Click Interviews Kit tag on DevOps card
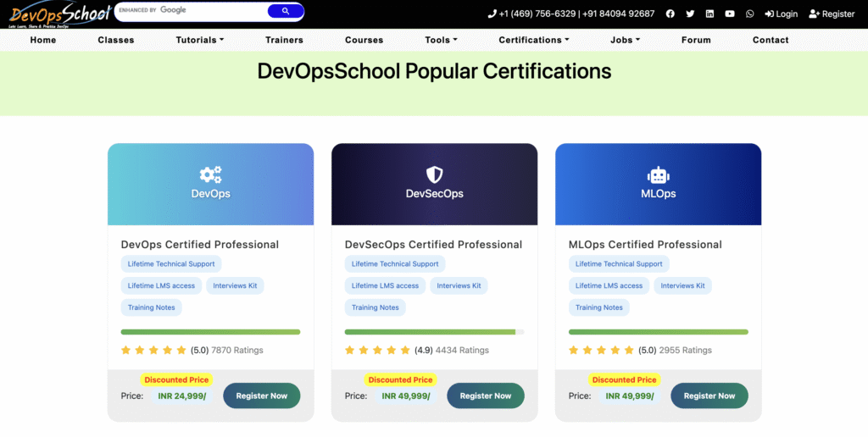The height and width of the screenshot is (437, 868). tap(235, 285)
